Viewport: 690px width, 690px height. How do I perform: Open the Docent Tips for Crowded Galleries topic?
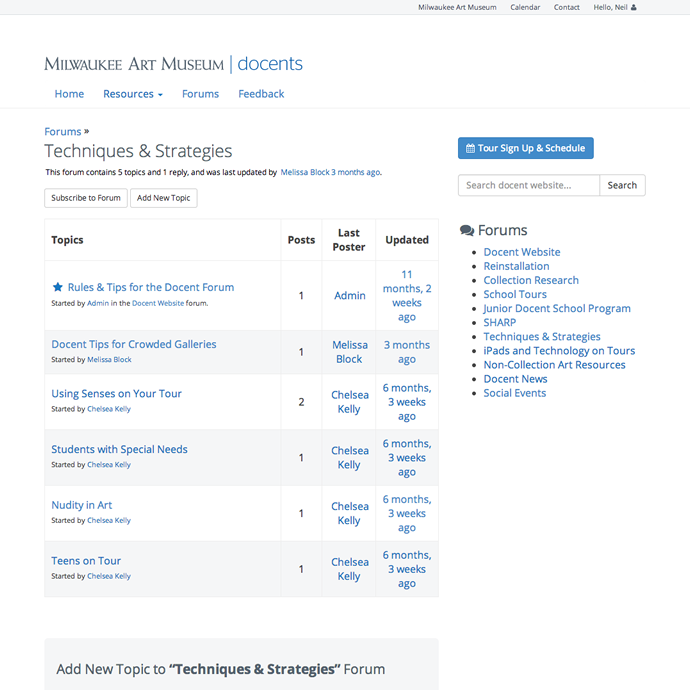(134, 344)
